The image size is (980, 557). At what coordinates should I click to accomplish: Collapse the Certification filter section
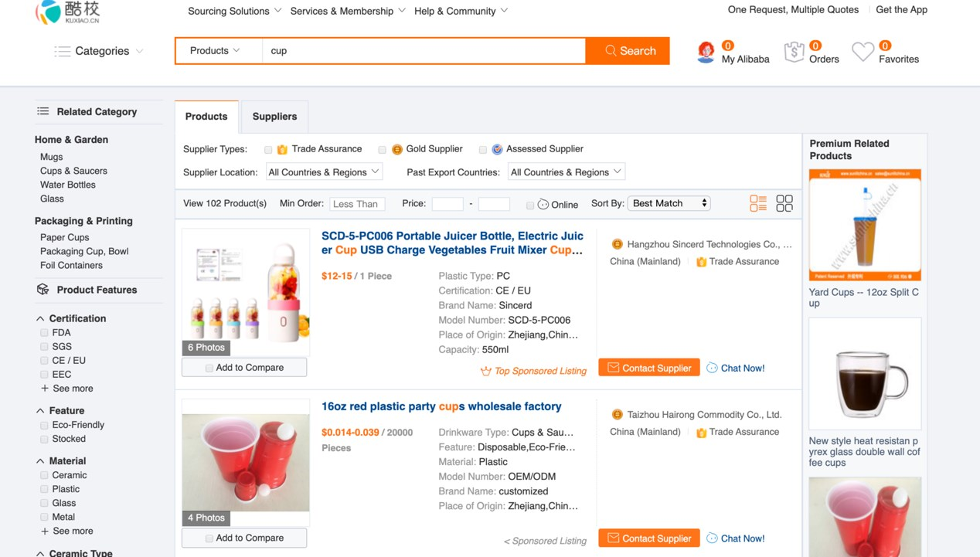[x=40, y=318]
